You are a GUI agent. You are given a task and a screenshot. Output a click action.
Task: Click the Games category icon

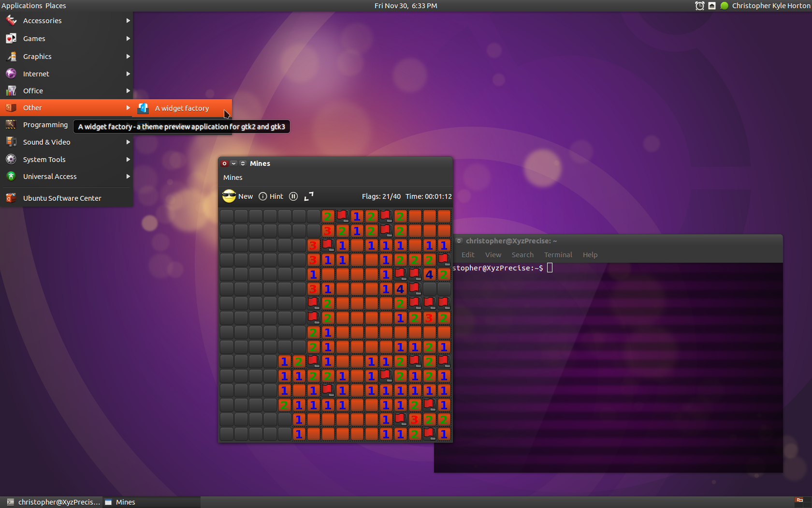coord(11,38)
